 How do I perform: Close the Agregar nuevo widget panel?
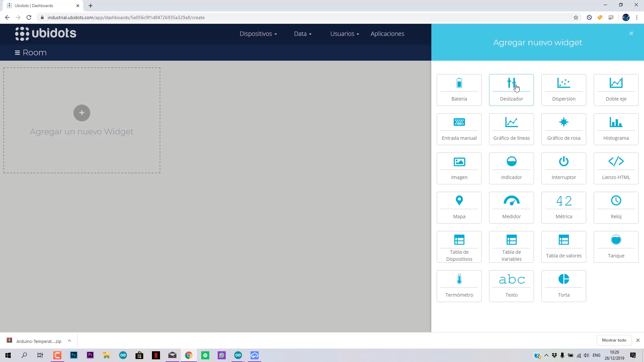click(631, 34)
